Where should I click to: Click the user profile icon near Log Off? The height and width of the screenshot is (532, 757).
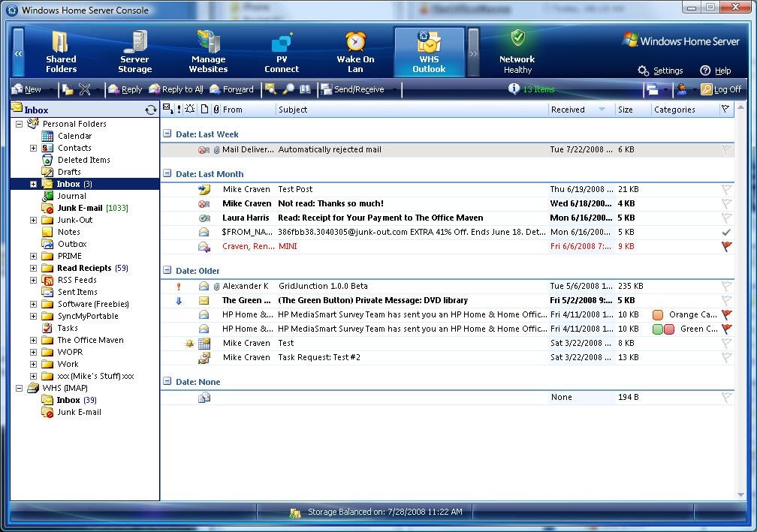(682, 89)
